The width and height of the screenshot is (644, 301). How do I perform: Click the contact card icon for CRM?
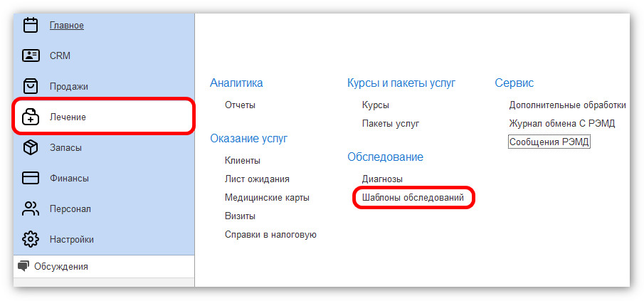click(x=31, y=56)
